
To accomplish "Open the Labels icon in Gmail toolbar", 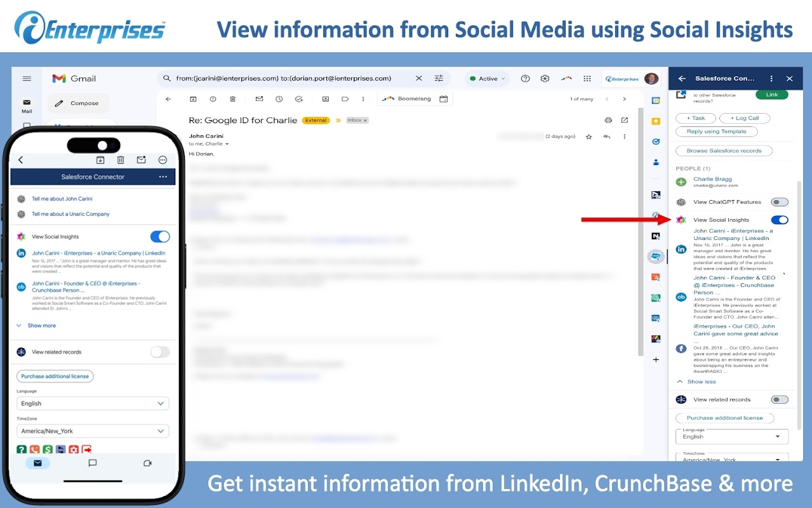I will point(345,99).
